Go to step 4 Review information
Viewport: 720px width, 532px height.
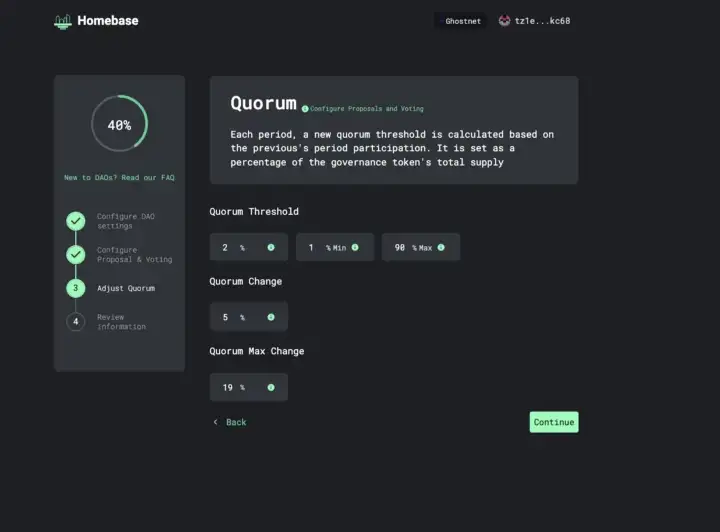[x=75, y=322]
